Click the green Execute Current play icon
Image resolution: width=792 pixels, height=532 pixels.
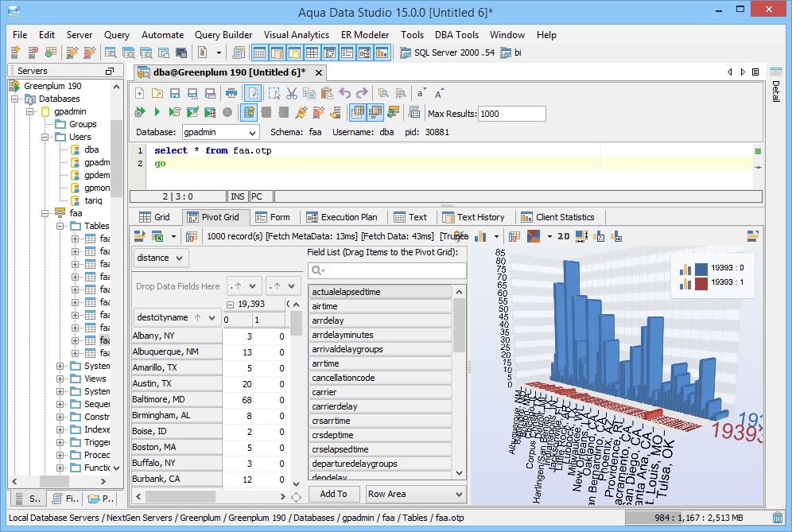pyautogui.click(x=157, y=112)
